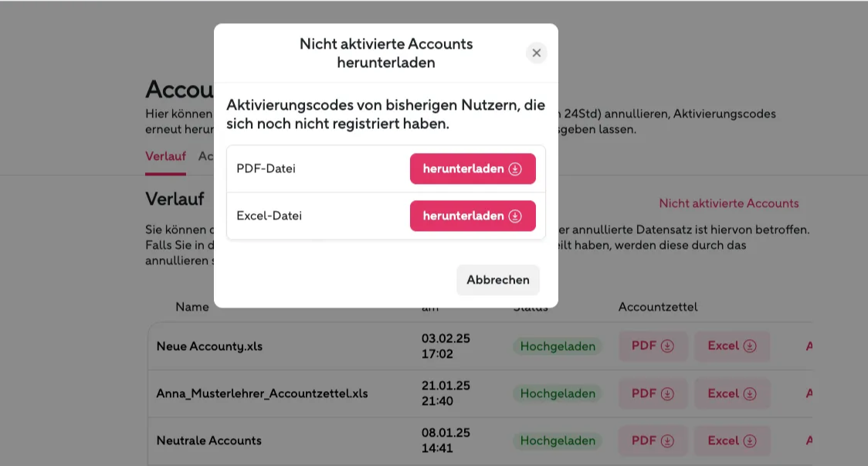Click download icon on Excel-Datei button
This screenshot has width=868, height=466.
coord(515,216)
